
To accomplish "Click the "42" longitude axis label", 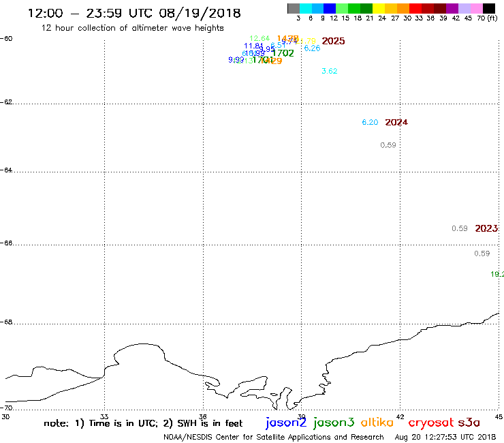I will click(400, 417).
